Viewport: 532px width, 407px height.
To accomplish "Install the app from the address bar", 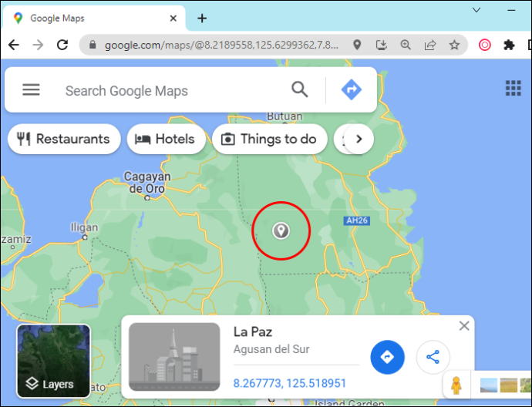I will (x=382, y=45).
